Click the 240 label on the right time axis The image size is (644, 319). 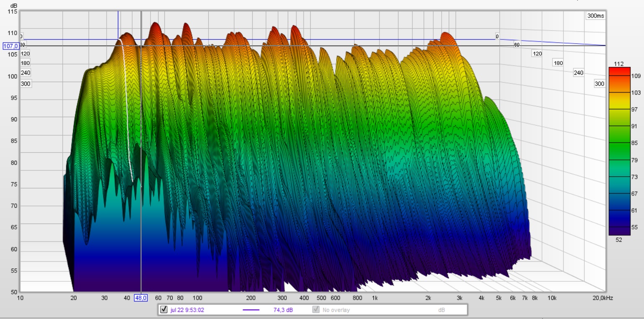(x=578, y=73)
